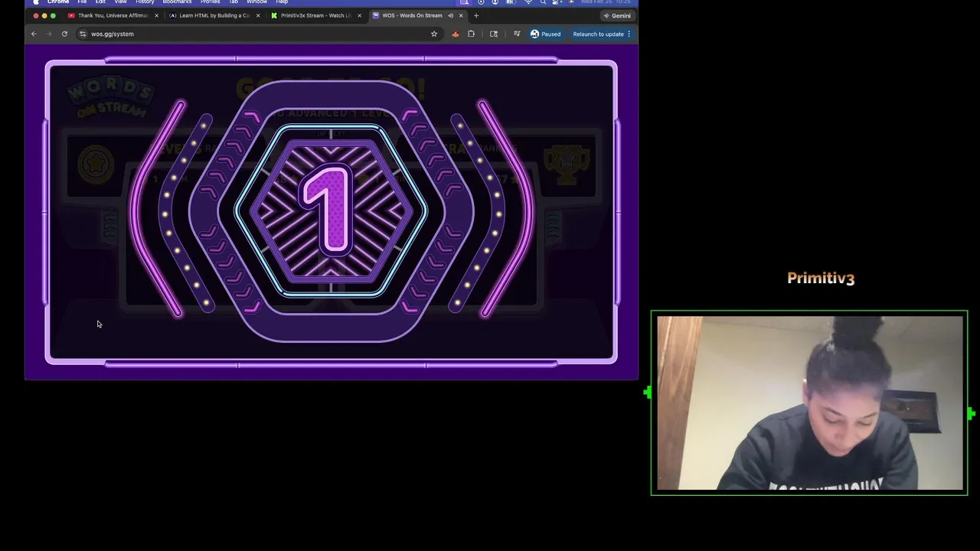980x551 pixels.
Task: Close the WOS - Words On Stream tab
Action: click(461, 15)
